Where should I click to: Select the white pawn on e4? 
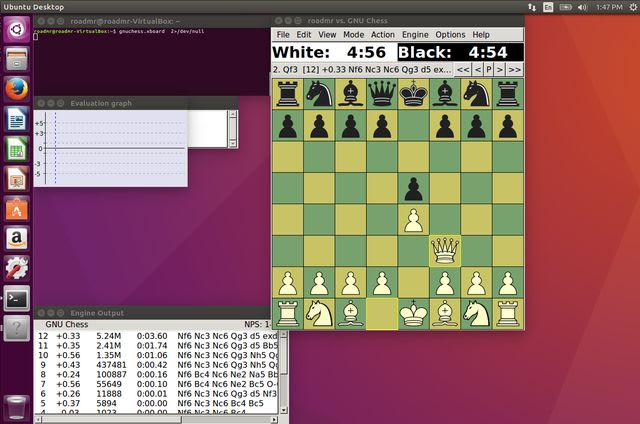413,220
